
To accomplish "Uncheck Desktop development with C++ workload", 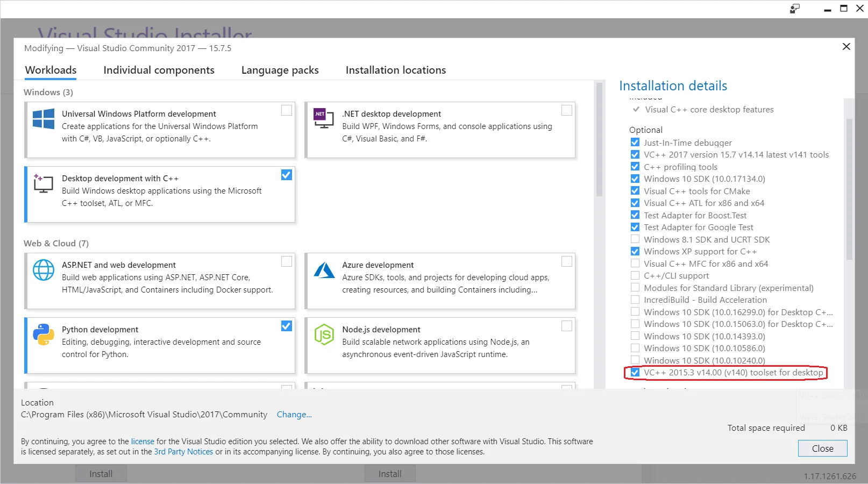I will [x=287, y=175].
